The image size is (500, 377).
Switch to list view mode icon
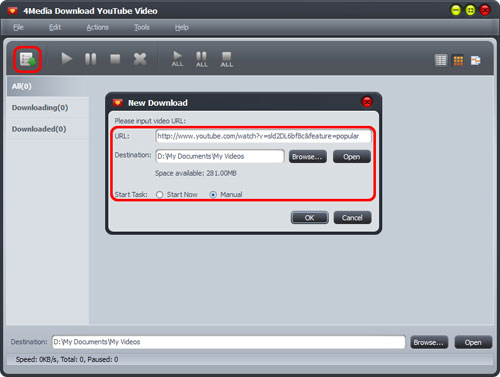(441, 60)
